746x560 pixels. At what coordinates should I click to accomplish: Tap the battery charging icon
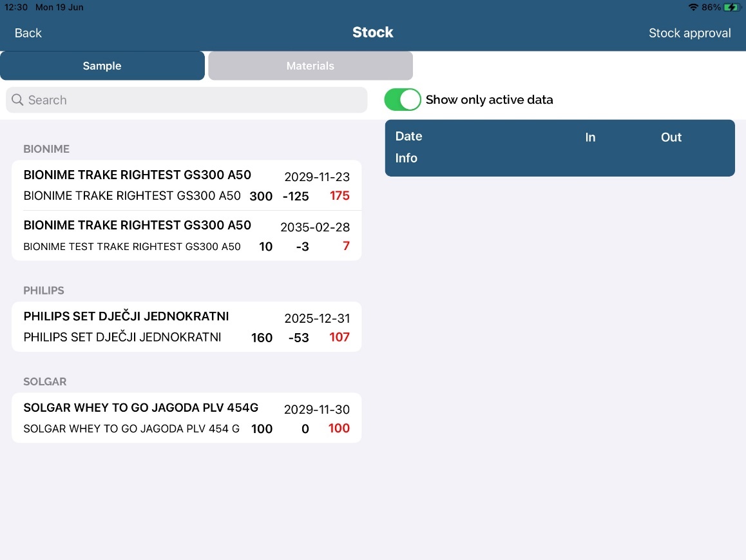click(x=731, y=7)
